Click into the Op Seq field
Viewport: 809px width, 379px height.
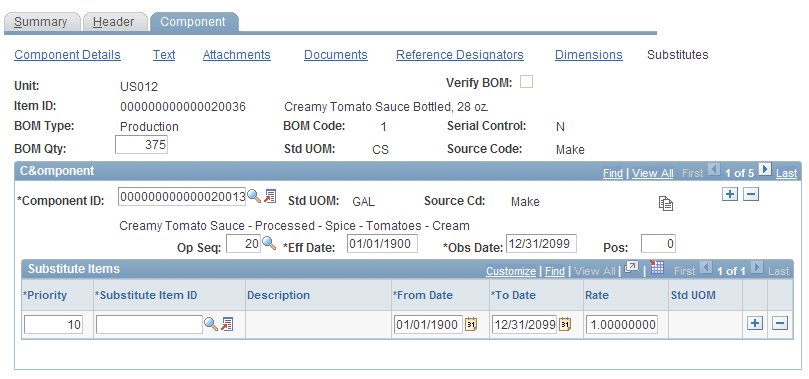click(x=244, y=244)
